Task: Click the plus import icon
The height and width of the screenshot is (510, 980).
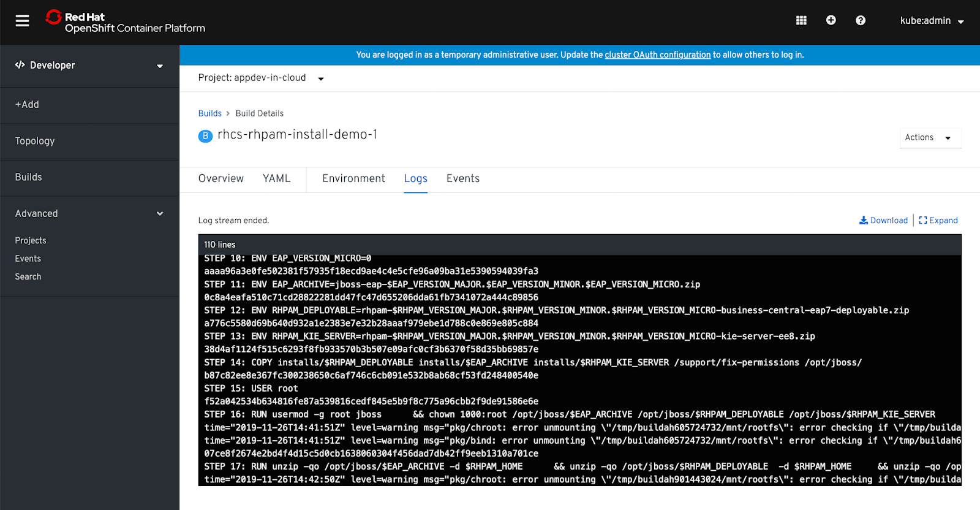Action: (831, 20)
